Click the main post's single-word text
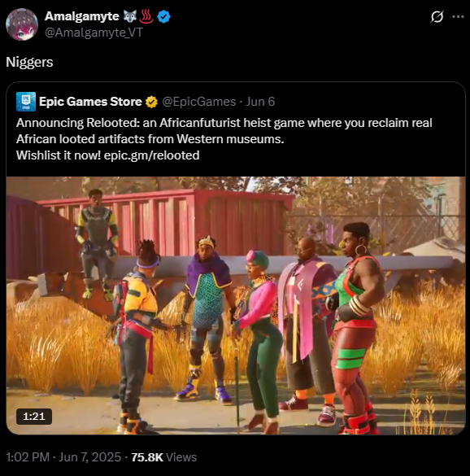Screen dimensions: 470x476 click(29, 63)
